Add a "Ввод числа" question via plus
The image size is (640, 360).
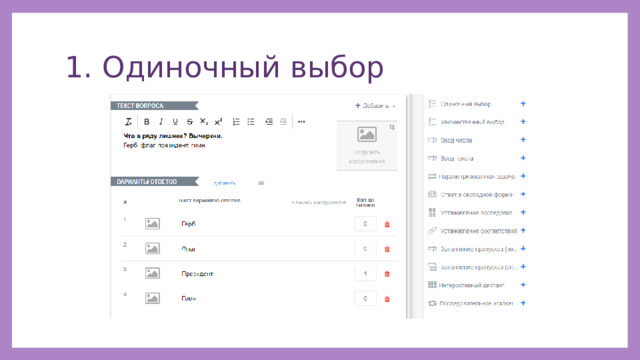[x=523, y=140]
